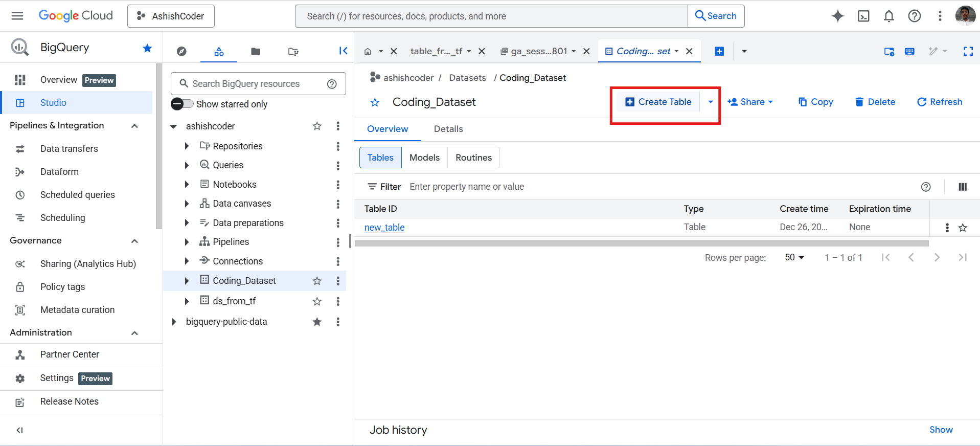
Task: Toggle full screen mode icon
Action: click(968, 51)
